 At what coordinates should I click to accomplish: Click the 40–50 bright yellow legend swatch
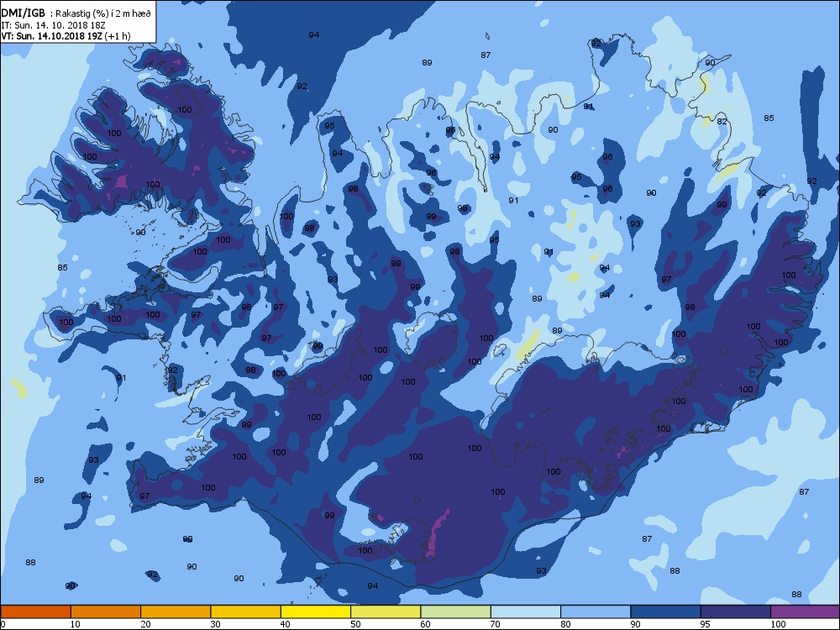316,612
